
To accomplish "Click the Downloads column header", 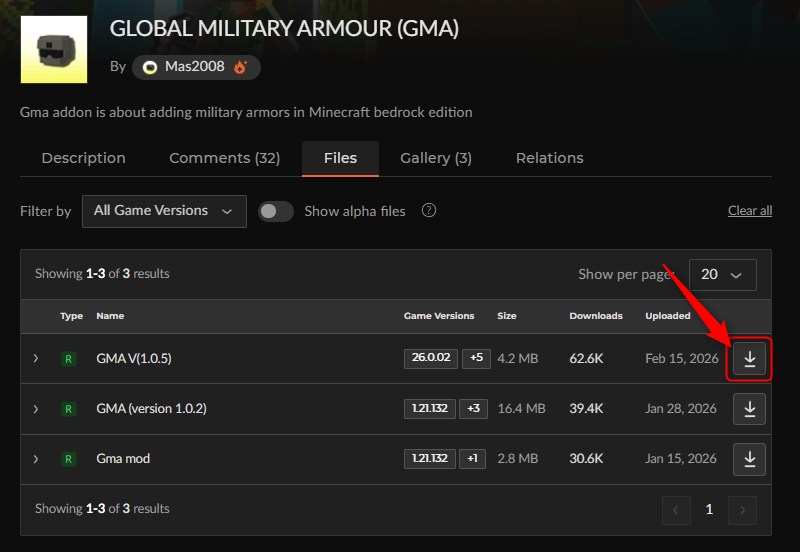I will 596,316.
